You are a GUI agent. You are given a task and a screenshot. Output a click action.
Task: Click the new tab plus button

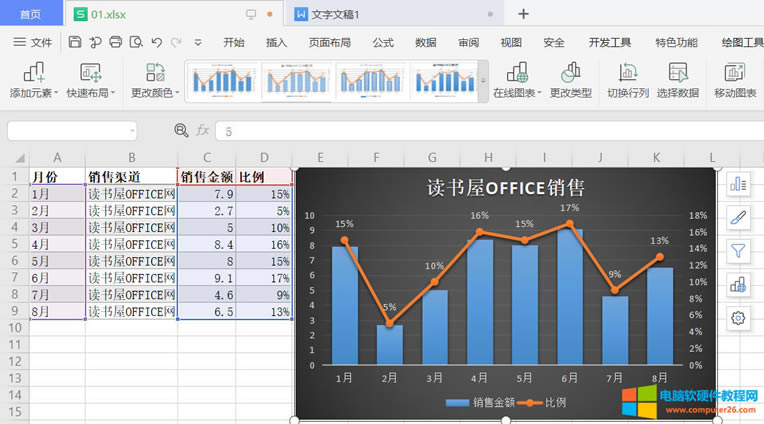click(523, 14)
